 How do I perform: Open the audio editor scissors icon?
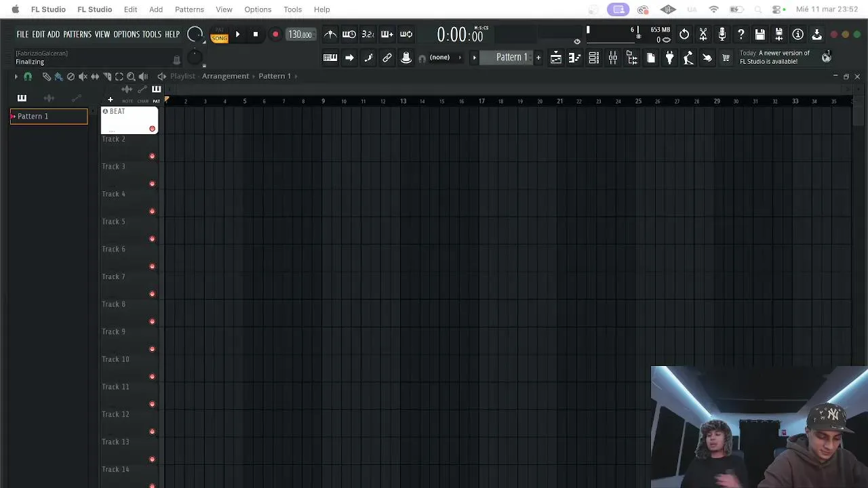tap(703, 35)
